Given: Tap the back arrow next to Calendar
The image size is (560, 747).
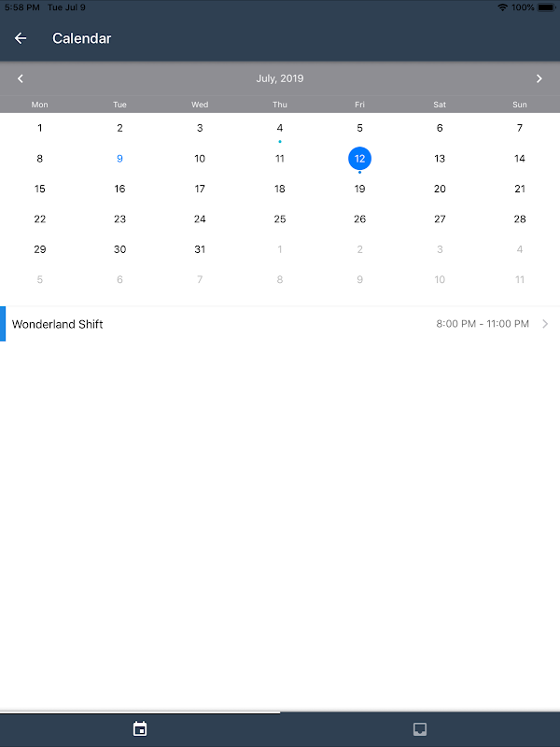Looking at the screenshot, I should point(21,38).
